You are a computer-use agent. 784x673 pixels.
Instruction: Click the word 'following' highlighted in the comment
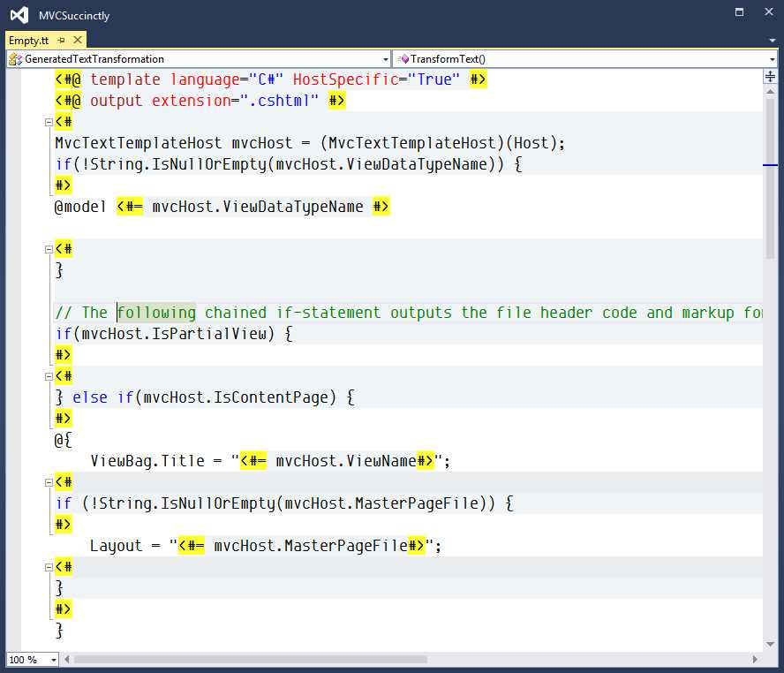coord(156,312)
